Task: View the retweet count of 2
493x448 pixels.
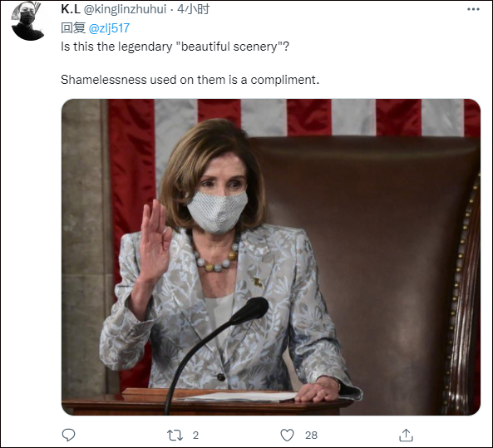Action: [195, 436]
